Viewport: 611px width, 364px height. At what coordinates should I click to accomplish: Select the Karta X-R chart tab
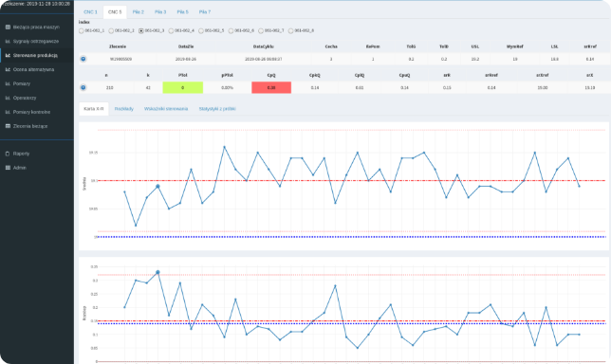click(94, 109)
